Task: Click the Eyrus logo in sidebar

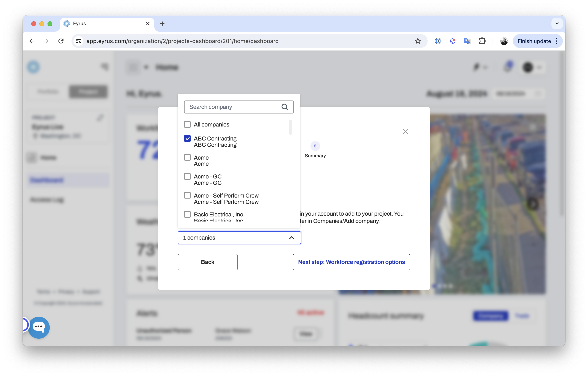Action: click(34, 67)
